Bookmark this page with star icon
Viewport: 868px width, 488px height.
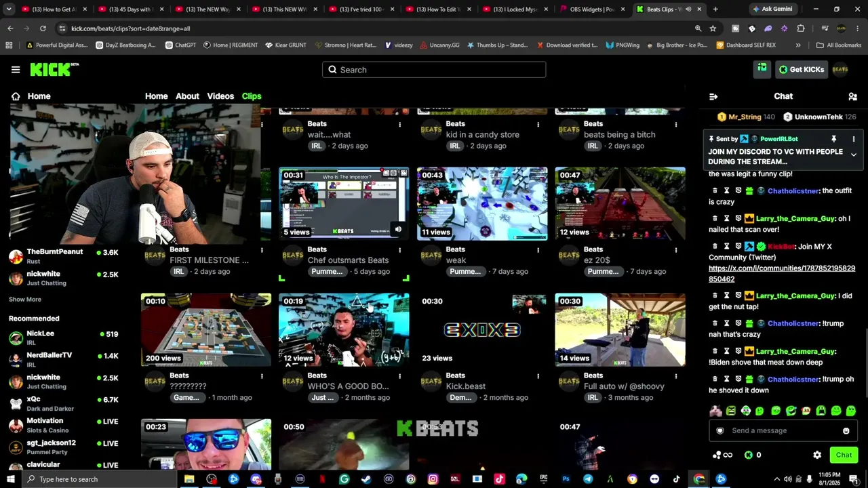click(x=713, y=28)
